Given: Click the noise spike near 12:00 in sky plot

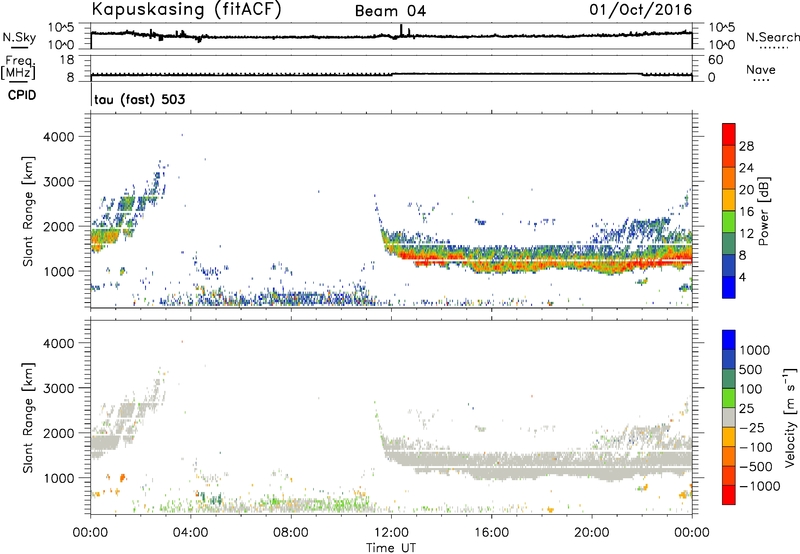Looking at the screenshot, I should pyautogui.click(x=401, y=30).
